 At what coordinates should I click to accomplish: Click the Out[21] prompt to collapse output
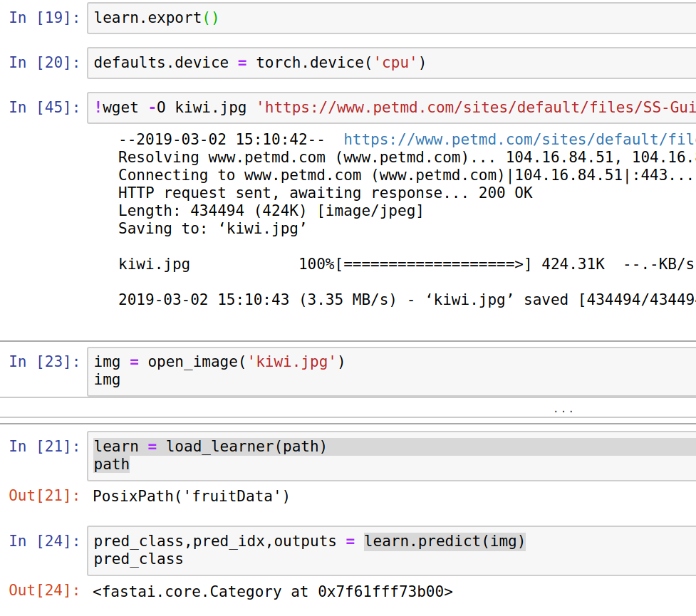[44, 496]
